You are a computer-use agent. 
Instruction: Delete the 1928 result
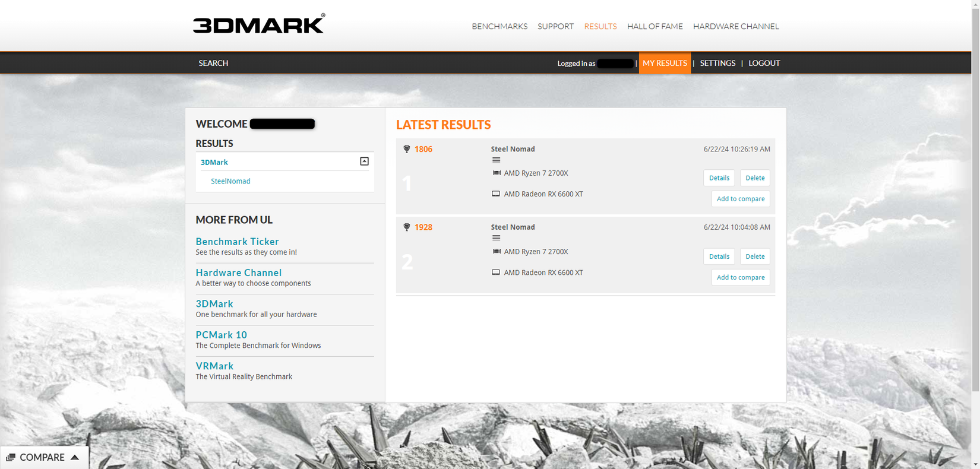(755, 256)
